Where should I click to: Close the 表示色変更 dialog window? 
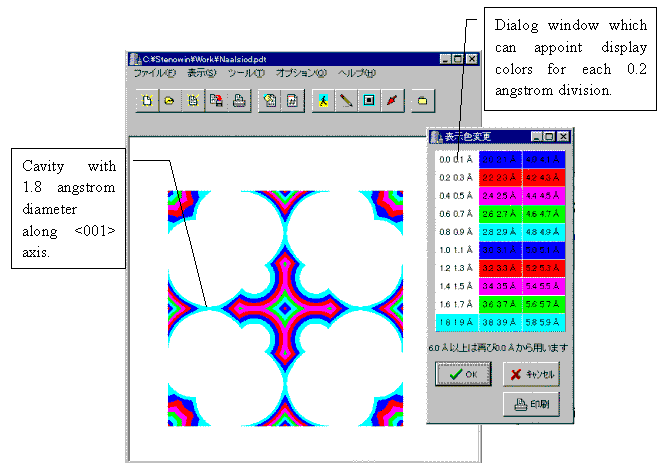564,137
